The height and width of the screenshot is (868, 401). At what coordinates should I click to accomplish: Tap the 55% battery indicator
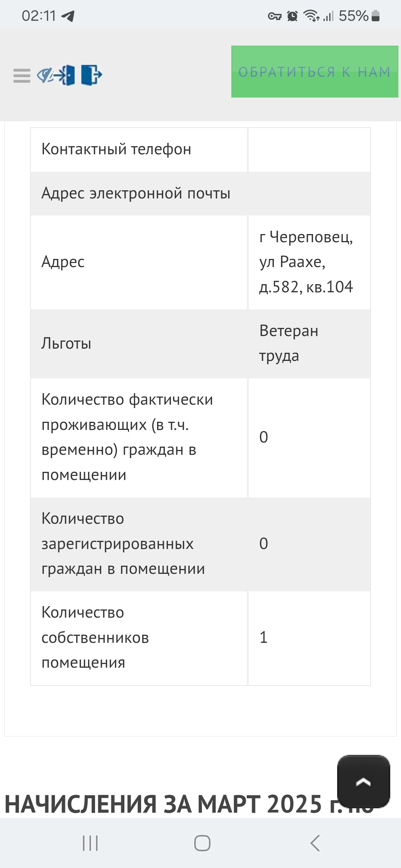click(x=359, y=16)
